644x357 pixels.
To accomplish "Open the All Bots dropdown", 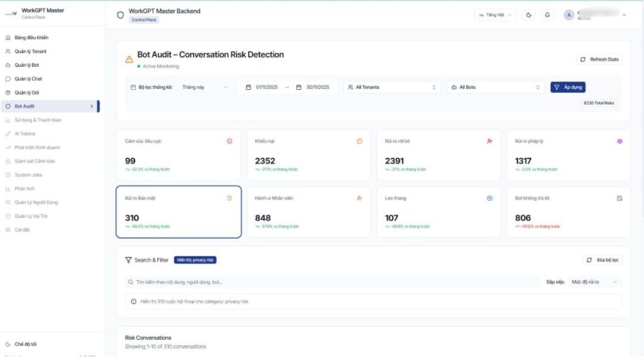I will point(496,87).
